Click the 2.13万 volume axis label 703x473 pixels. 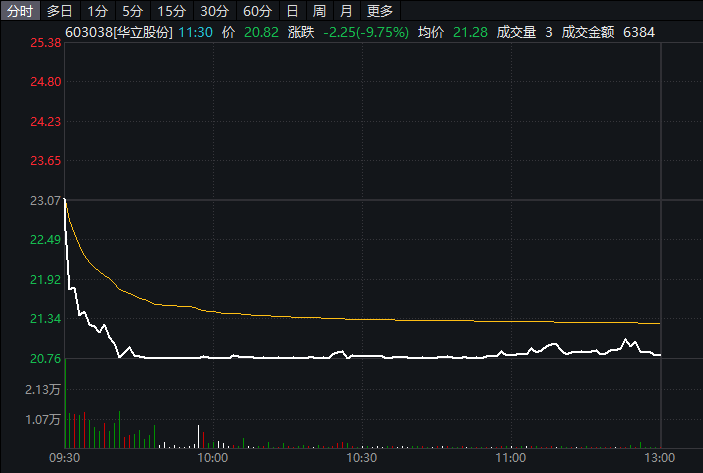point(44,389)
